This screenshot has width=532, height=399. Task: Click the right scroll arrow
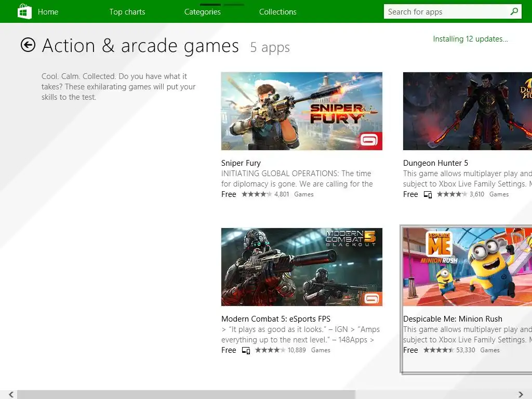tap(521, 394)
